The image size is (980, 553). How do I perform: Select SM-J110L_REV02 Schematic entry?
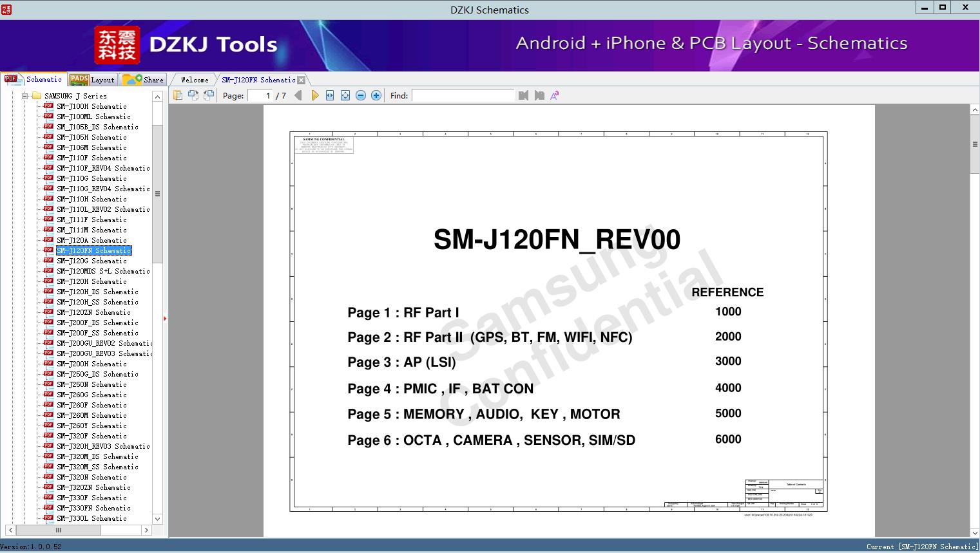point(103,209)
